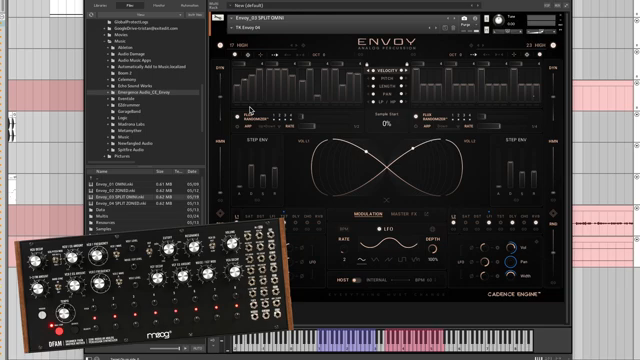Open the MASTER FX tab
The width and height of the screenshot is (640, 360).
[x=404, y=214]
